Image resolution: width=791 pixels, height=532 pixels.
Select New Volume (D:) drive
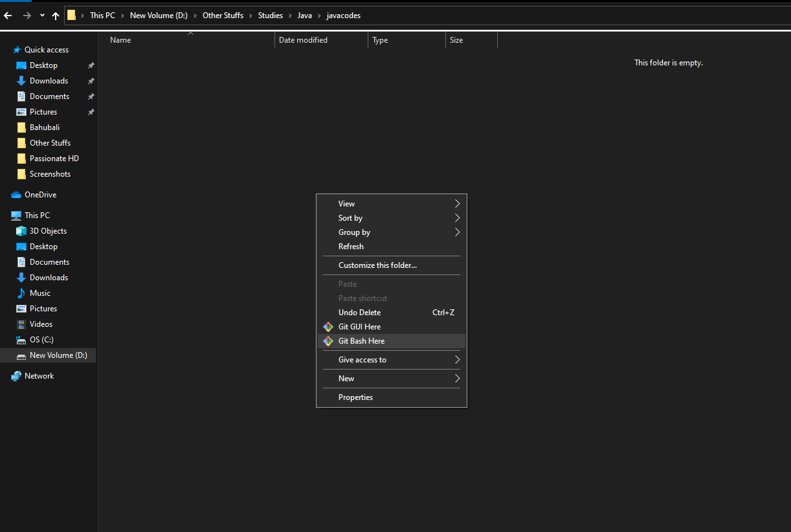(x=48, y=355)
